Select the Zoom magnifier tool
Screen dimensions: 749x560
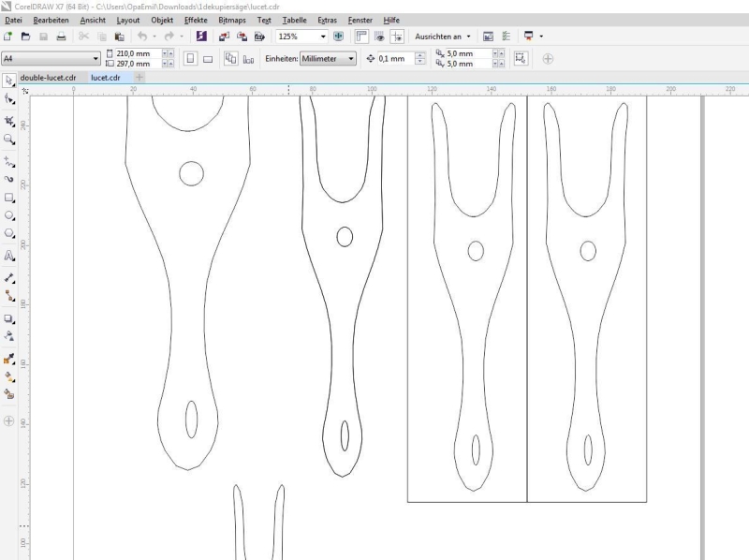(x=9, y=140)
